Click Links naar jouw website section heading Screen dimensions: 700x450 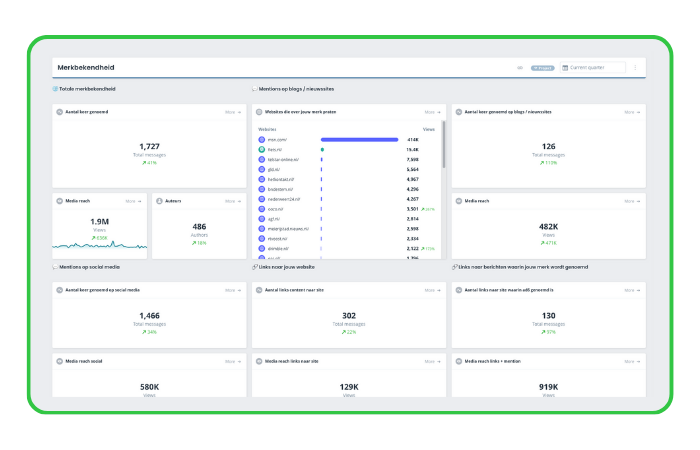(x=287, y=267)
